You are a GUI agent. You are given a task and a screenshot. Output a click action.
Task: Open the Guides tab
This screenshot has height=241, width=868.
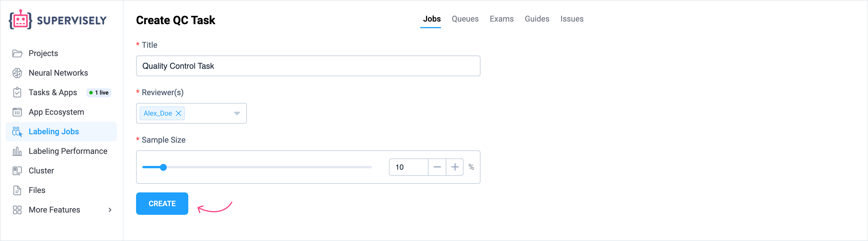pyautogui.click(x=537, y=19)
